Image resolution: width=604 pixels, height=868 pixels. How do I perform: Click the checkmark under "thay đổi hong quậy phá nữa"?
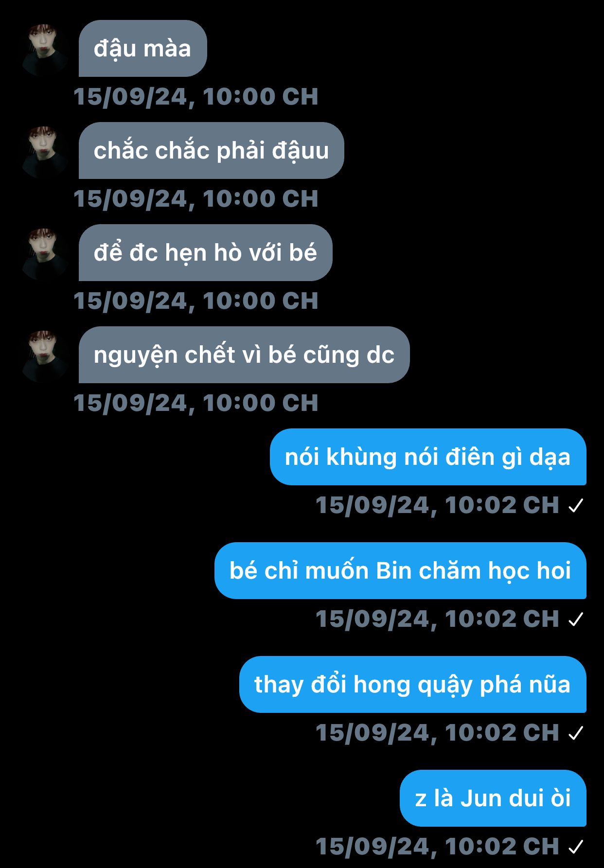click(x=576, y=733)
